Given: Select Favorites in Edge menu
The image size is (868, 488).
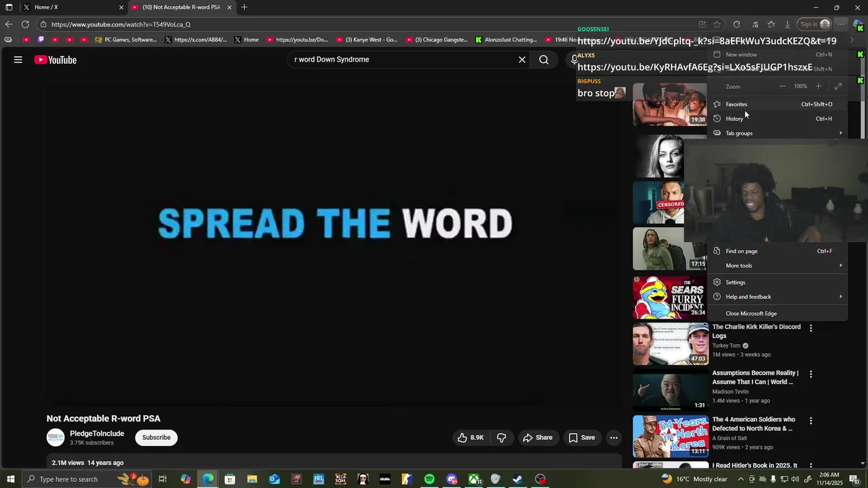Looking at the screenshot, I should 777,104.
